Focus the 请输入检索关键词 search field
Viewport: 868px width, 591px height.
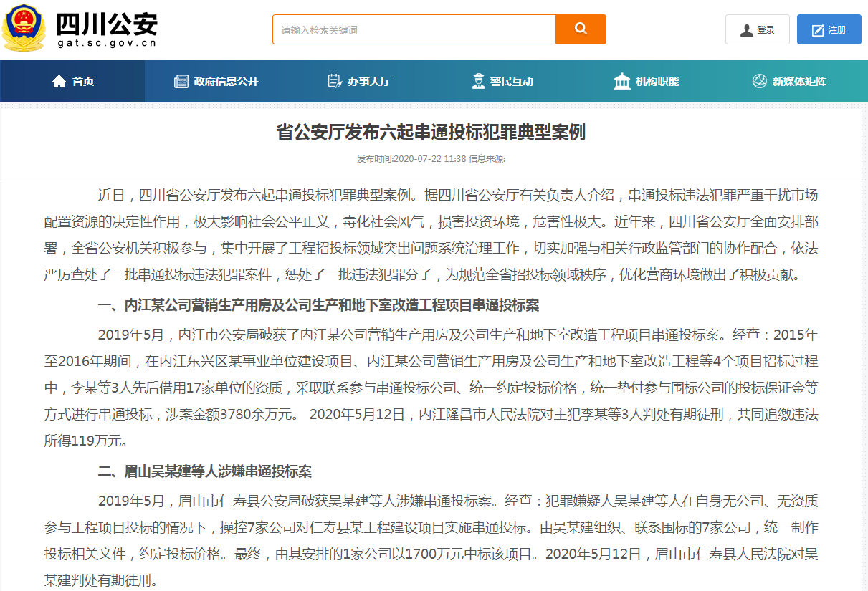point(414,29)
